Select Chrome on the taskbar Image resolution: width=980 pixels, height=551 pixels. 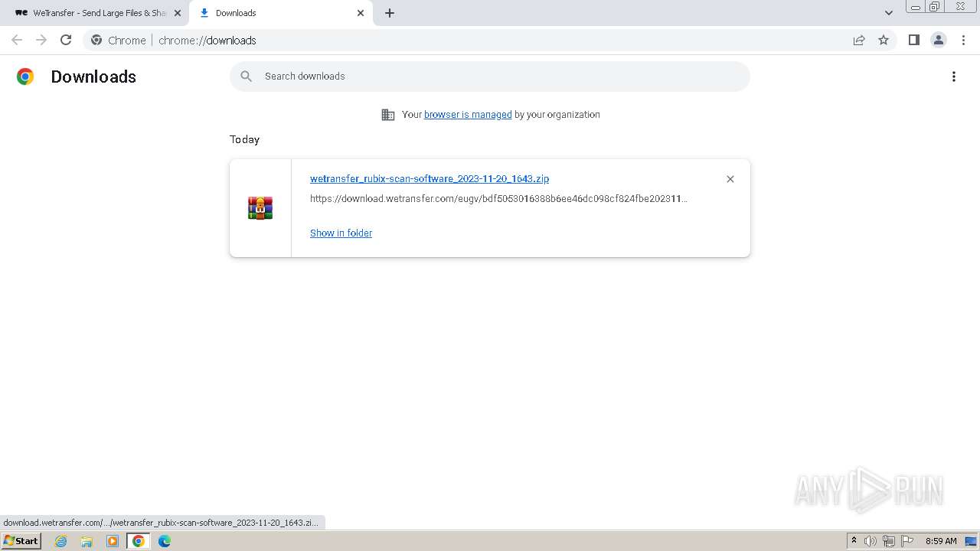click(139, 541)
